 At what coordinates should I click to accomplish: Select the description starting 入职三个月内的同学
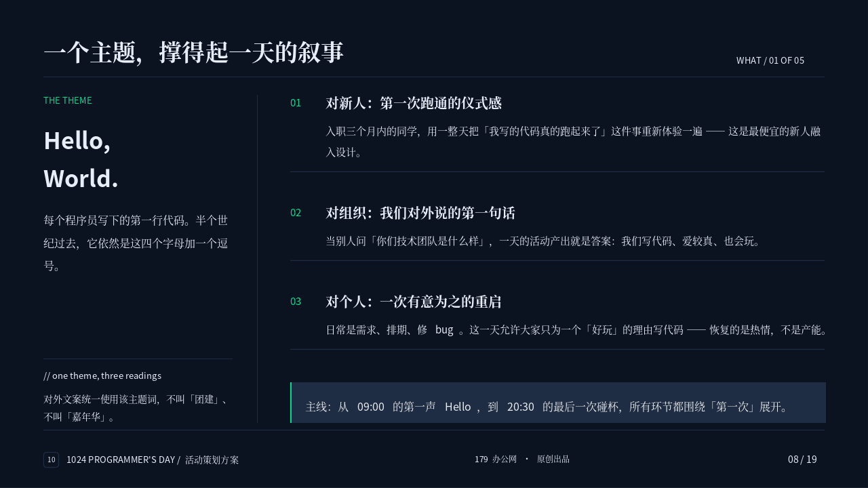tap(574, 142)
